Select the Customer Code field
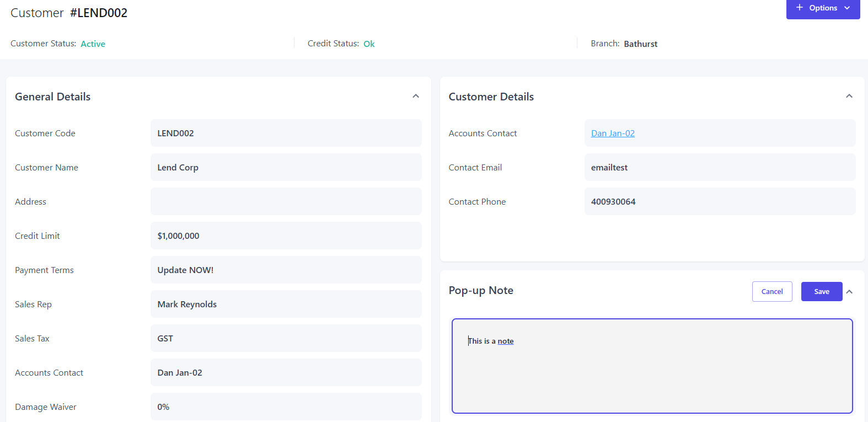 click(286, 133)
